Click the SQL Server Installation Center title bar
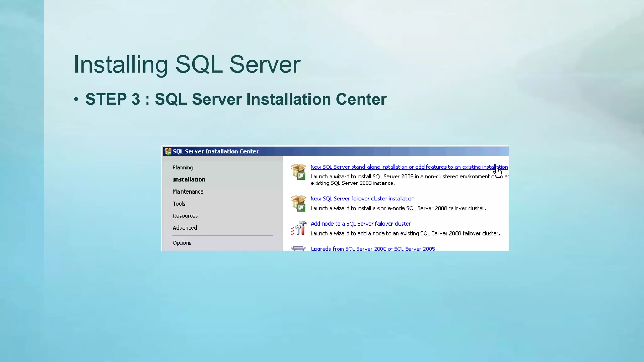This screenshot has height=362, width=644. [336, 151]
